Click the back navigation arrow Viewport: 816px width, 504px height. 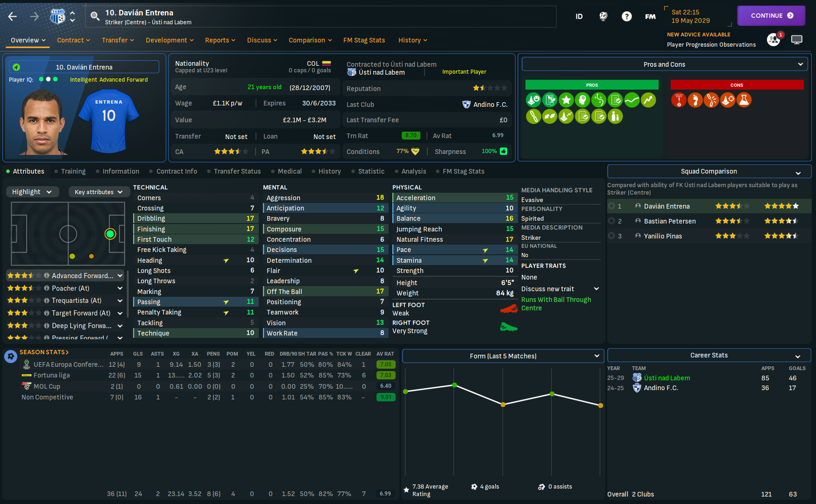pyautogui.click(x=13, y=17)
